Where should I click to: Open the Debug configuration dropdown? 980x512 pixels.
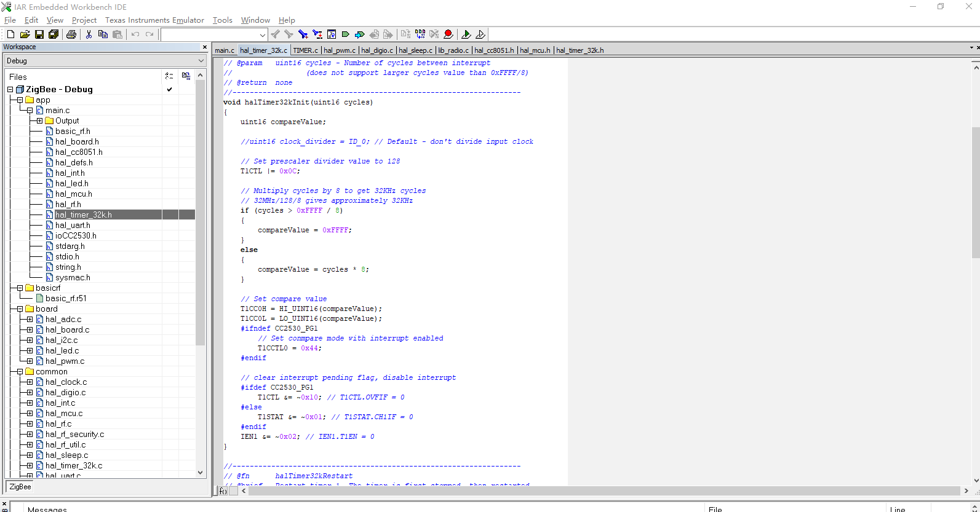coord(201,61)
